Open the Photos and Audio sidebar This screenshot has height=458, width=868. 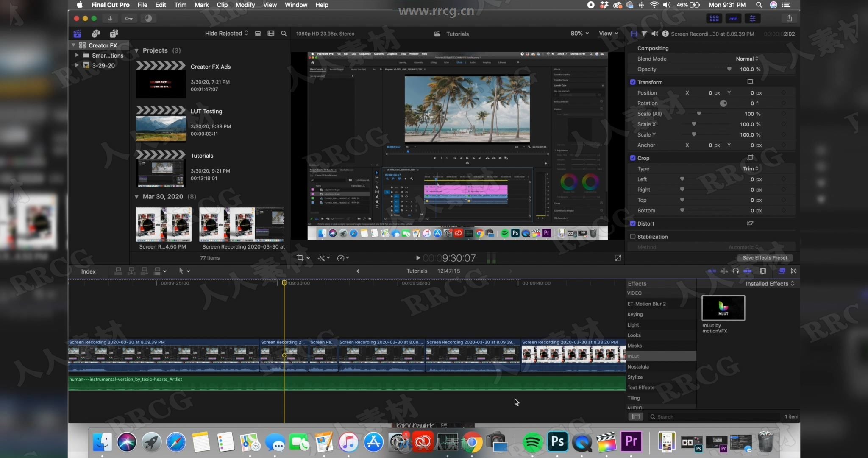(96, 34)
